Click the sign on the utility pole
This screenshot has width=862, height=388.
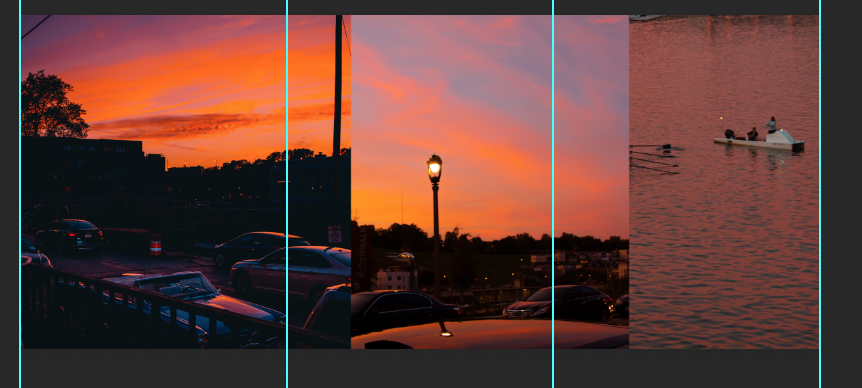point(334,234)
